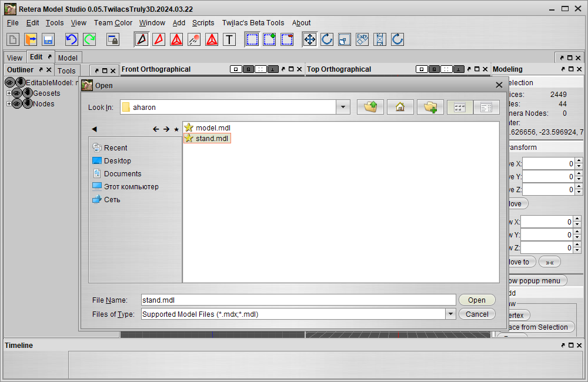Click the favorites star in navigation bar
Image resolution: width=588 pixels, height=382 pixels.
pyautogui.click(x=176, y=129)
